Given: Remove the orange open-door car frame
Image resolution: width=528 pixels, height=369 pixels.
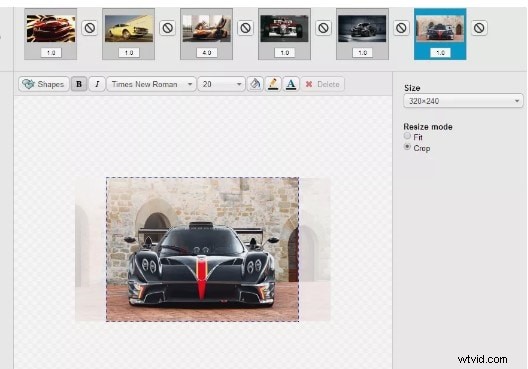Looking at the screenshot, I should [245, 28].
